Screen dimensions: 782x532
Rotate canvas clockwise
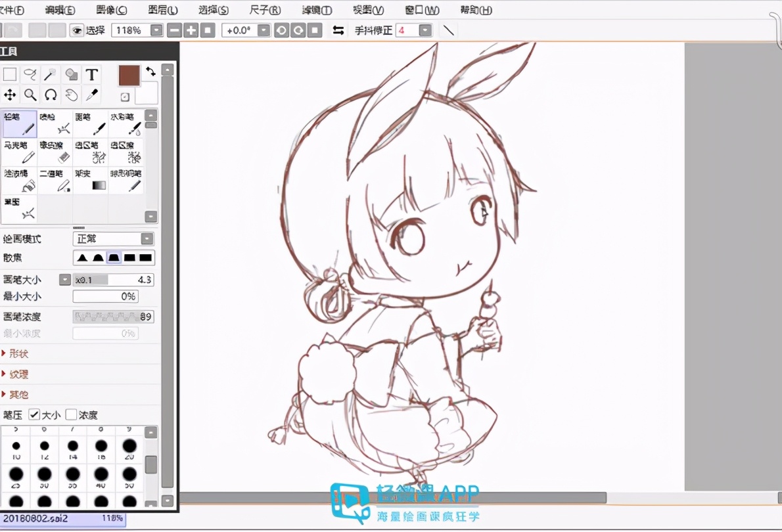coord(298,30)
